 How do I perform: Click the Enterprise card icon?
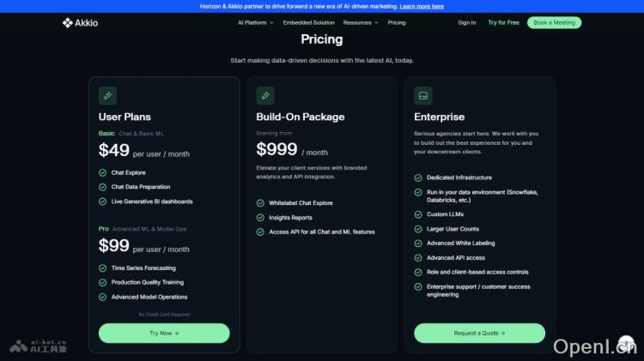click(x=422, y=96)
